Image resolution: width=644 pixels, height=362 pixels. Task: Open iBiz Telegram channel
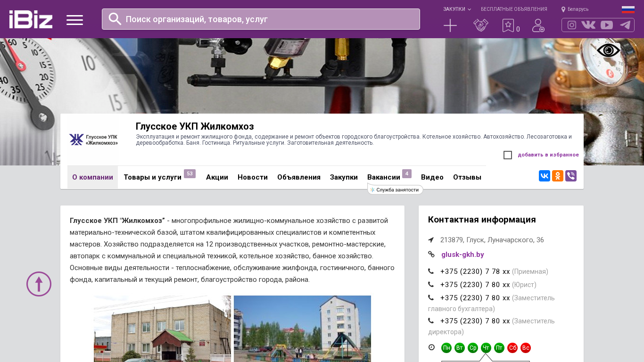point(625,25)
